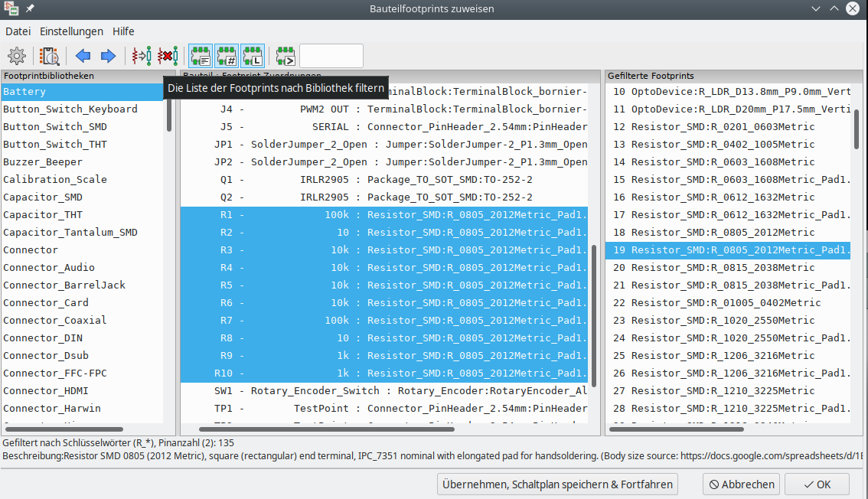The image size is (868, 499).
Task: Select Button_Switch_THT library
Action: [x=82, y=145]
